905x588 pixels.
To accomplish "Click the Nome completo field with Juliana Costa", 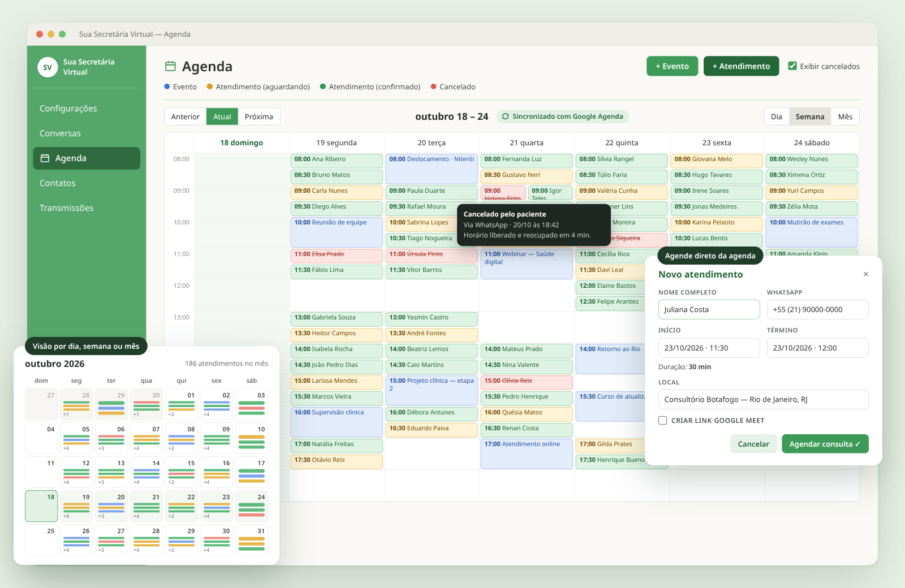I will (709, 309).
